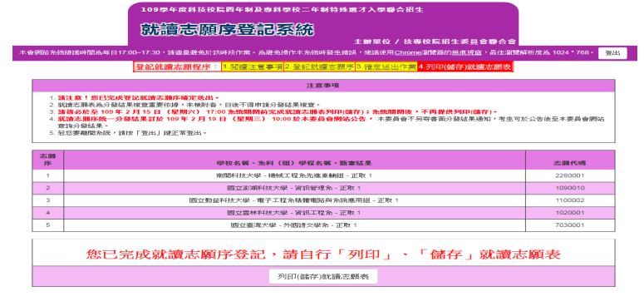Click the 注意事項 section header
Image resolution: width=644 pixels, height=301 pixels.
click(x=323, y=86)
